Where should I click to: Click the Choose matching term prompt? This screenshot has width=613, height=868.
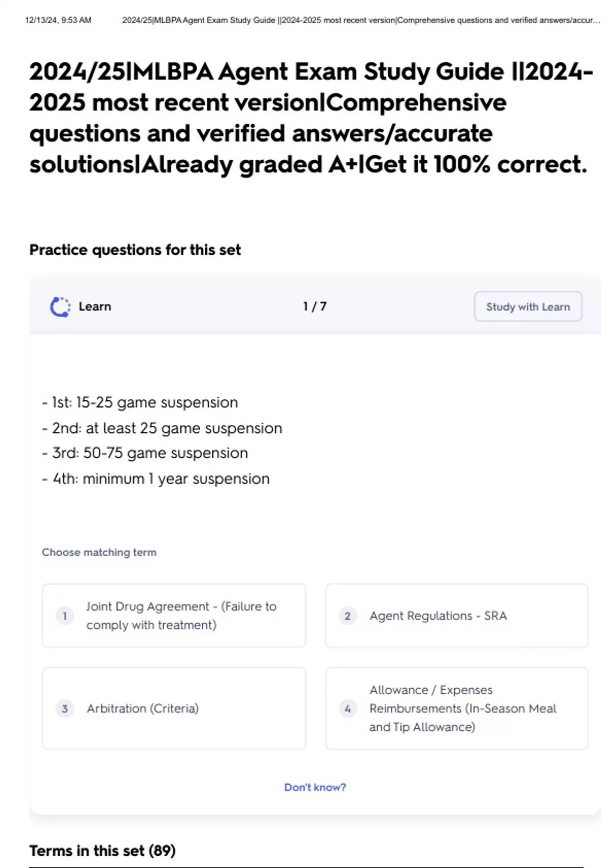click(99, 552)
